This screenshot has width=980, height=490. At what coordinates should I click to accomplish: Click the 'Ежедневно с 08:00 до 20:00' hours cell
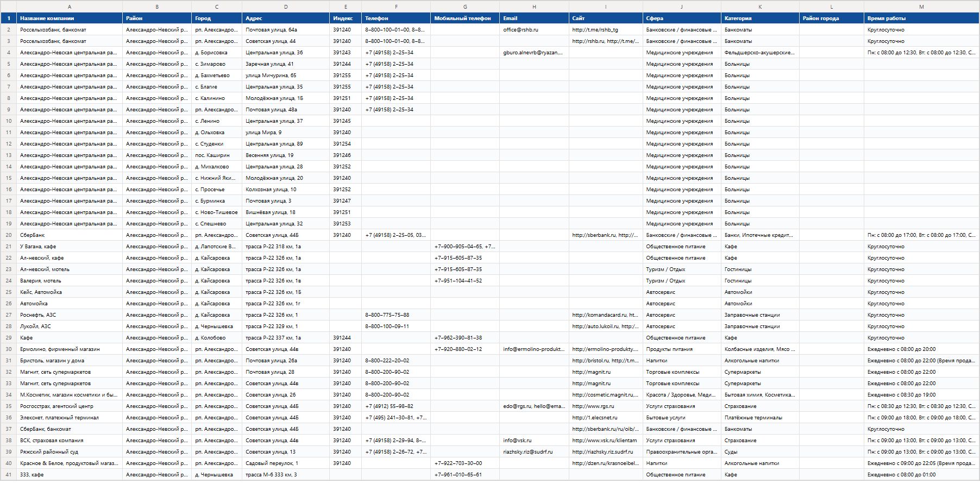[921, 349]
